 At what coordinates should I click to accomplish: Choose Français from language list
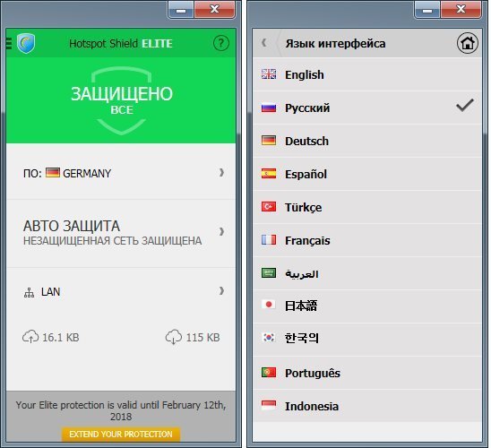point(367,240)
